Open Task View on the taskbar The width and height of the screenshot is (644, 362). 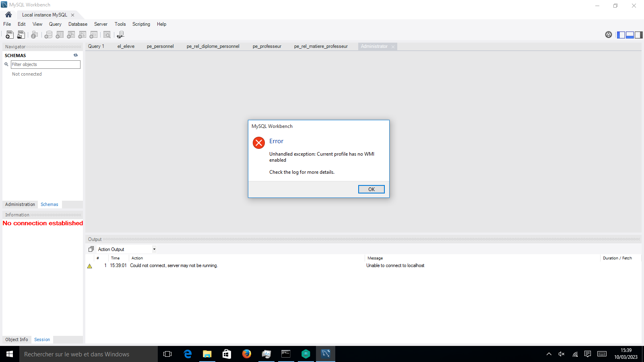[167, 354]
